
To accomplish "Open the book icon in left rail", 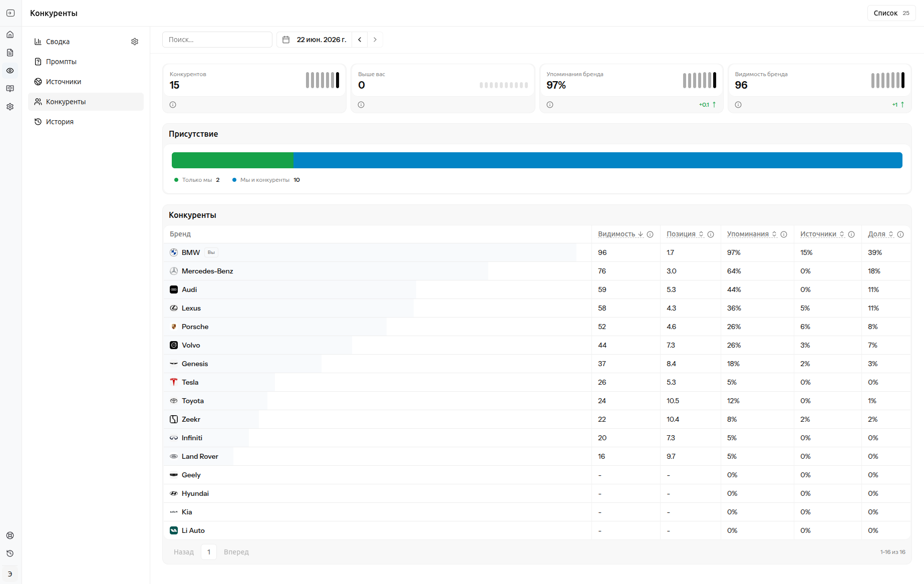I will pyautogui.click(x=10, y=89).
